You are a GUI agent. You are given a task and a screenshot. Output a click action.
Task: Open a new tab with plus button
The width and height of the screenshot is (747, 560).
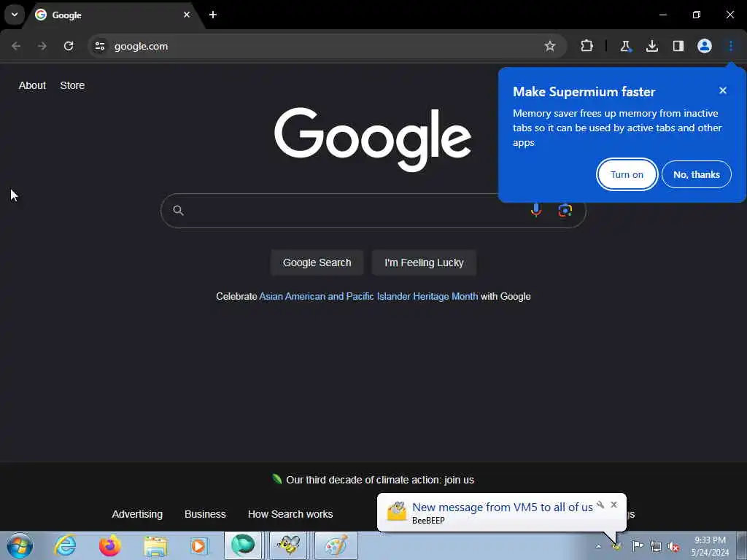point(213,15)
